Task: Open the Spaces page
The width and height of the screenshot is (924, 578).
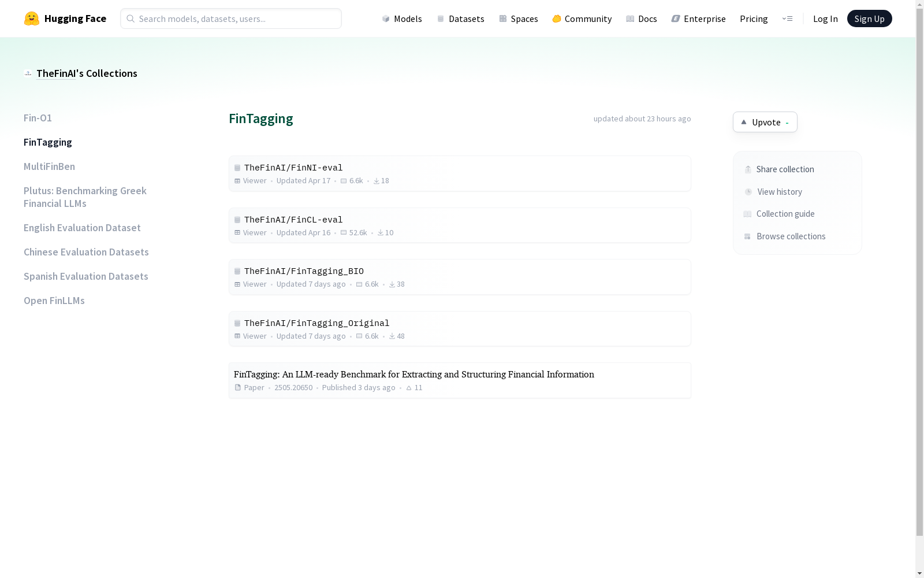Action: click(519, 18)
